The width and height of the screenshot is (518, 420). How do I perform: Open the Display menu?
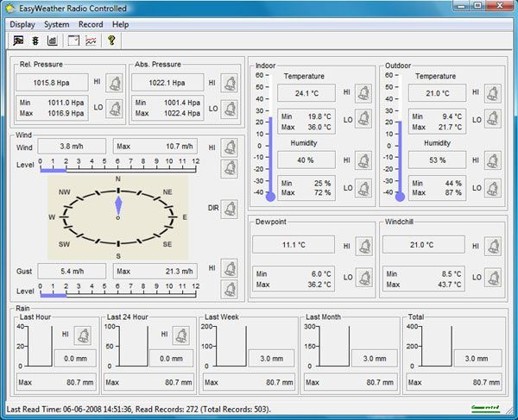pos(22,25)
